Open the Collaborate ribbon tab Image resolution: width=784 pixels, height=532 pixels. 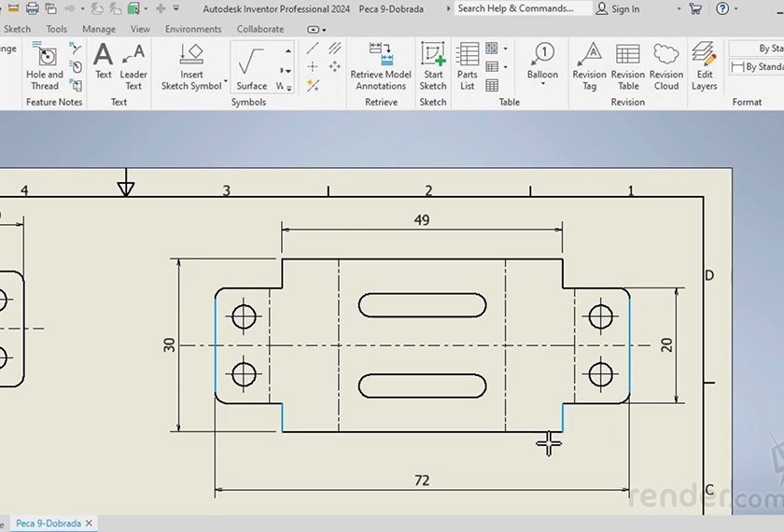(x=262, y=29)
